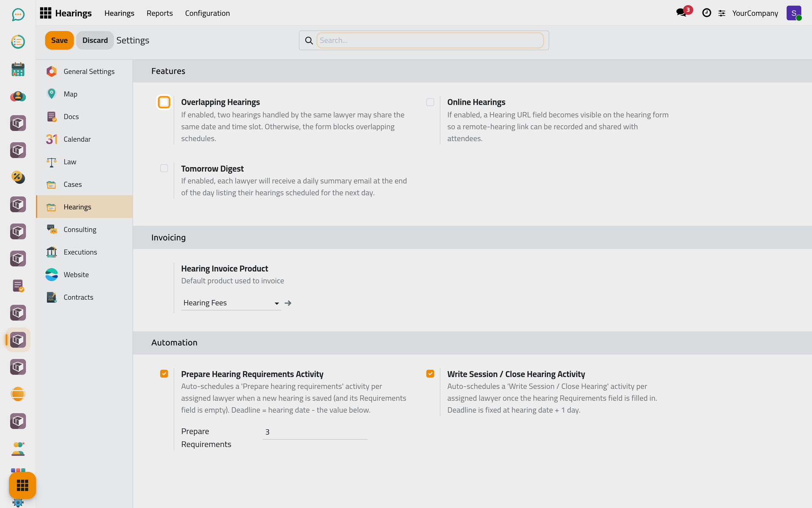The width and height of the screenshot is (812, 508).
Task: Open the user avatar menu
Action: [794, 13]
